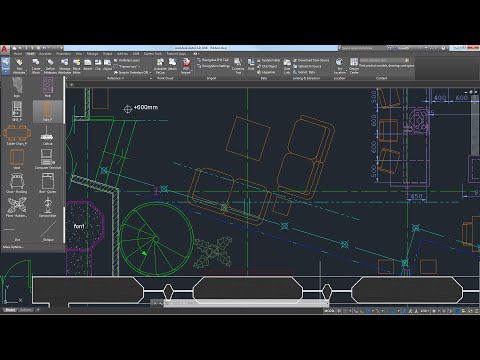Open the AutoCAD application menu button
The height and width of the screenshot is (360, 480).
[x=4, y=49]
